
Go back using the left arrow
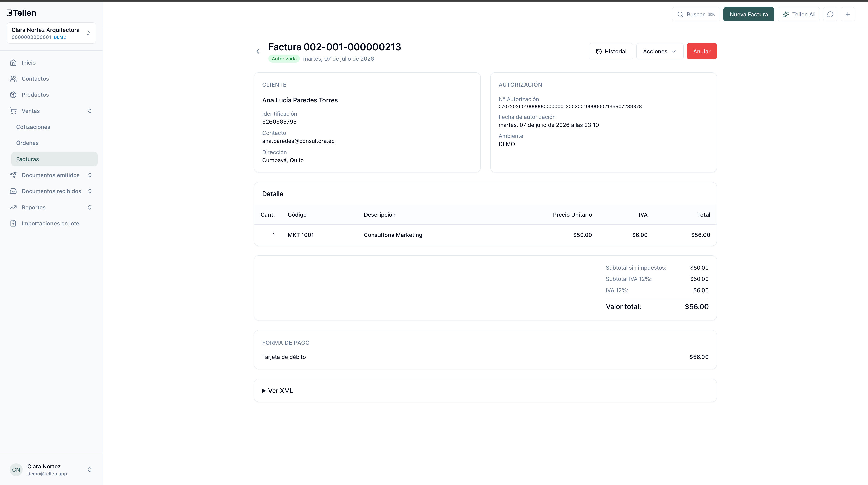tap(258, 51)
